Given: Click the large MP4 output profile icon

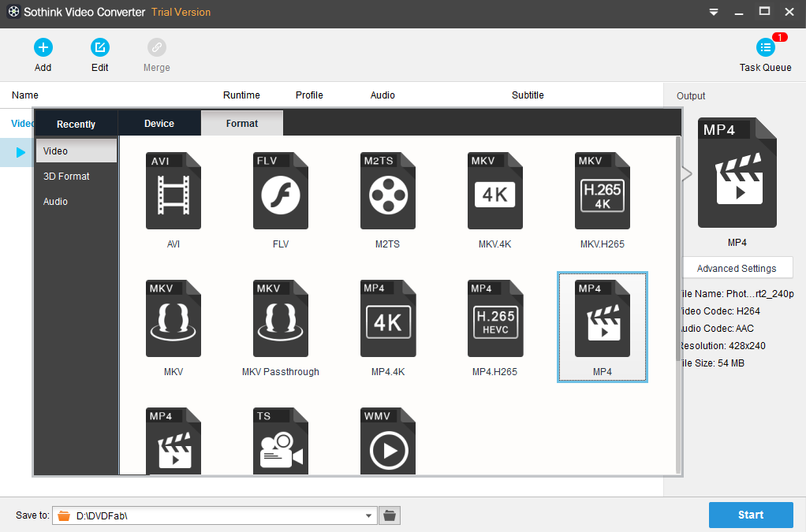Looking at the screenshot, I should (x=737, y=173).
